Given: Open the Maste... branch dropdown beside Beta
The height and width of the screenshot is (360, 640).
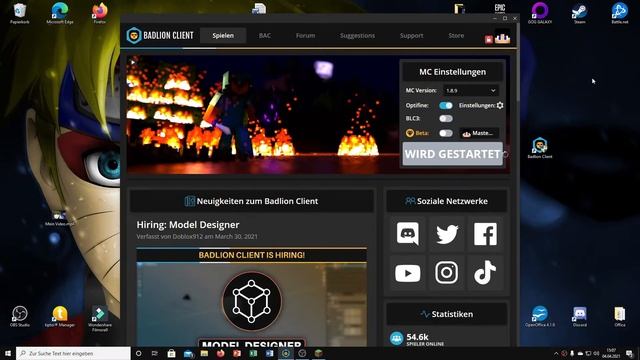Looking at the screenshot, I should click(479, 133).
